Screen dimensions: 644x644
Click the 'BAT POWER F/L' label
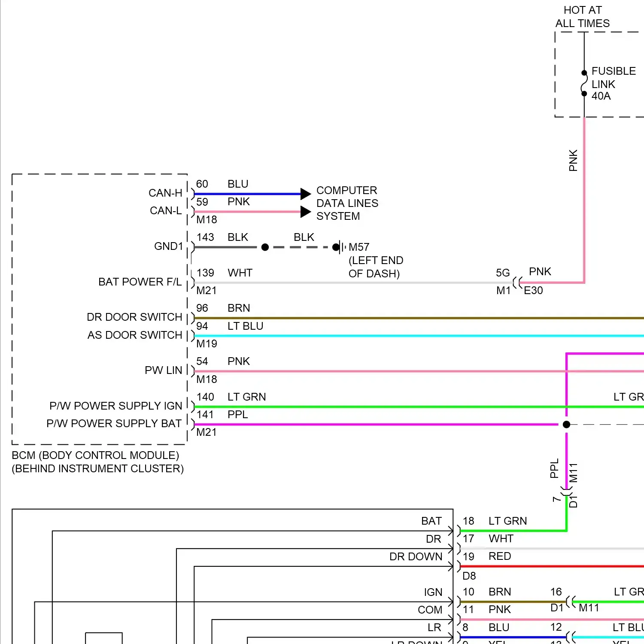click(140, 282)
